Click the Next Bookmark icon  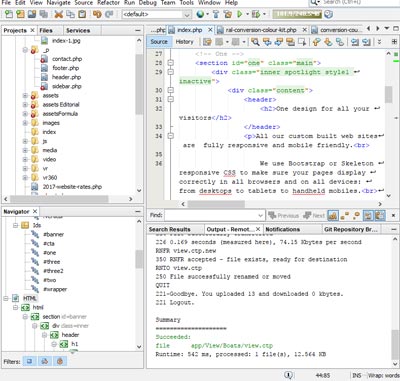tap(328, 42)
